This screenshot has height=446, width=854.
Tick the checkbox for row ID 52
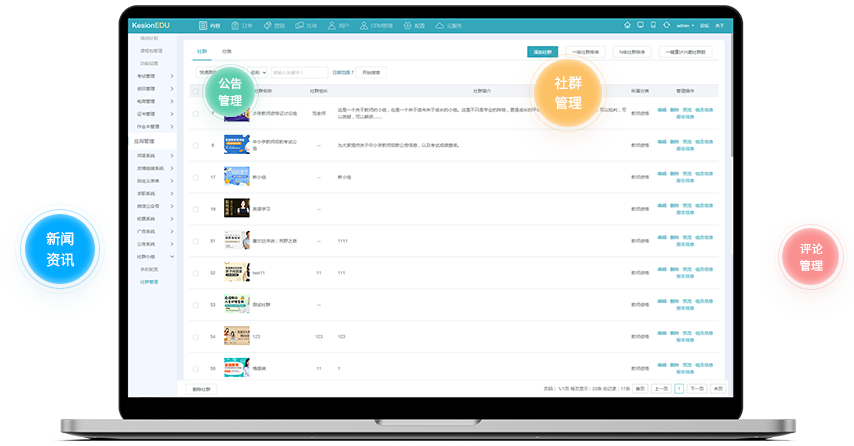click(196, 273)
